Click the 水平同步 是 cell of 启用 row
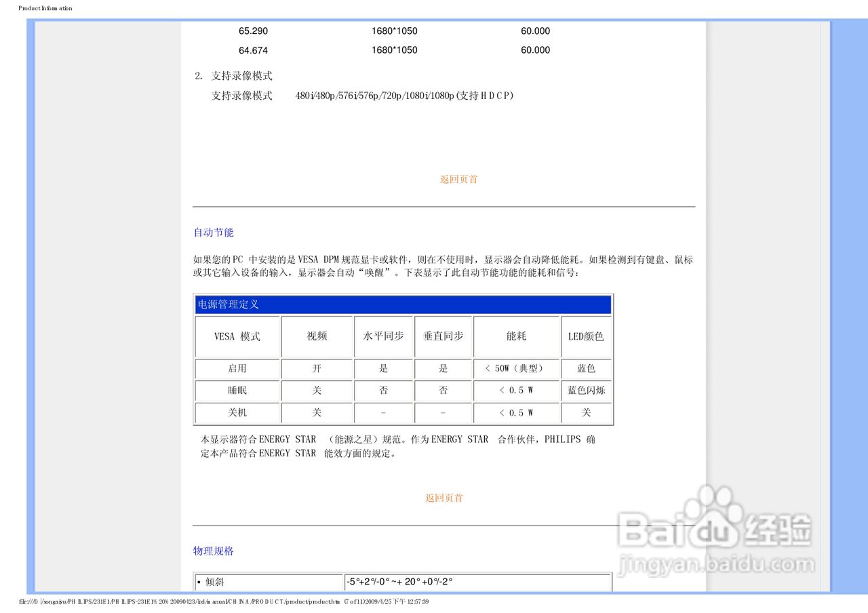 tap(383, 369)
